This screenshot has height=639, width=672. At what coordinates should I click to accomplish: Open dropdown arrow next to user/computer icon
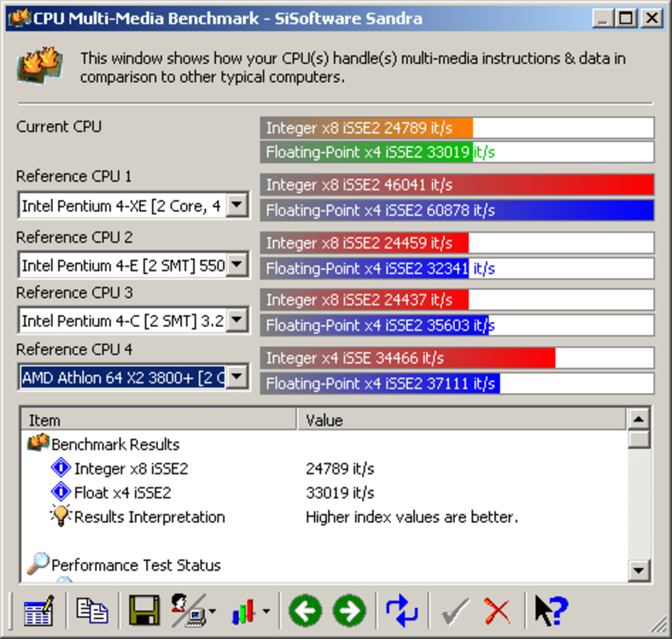point(213,611)
